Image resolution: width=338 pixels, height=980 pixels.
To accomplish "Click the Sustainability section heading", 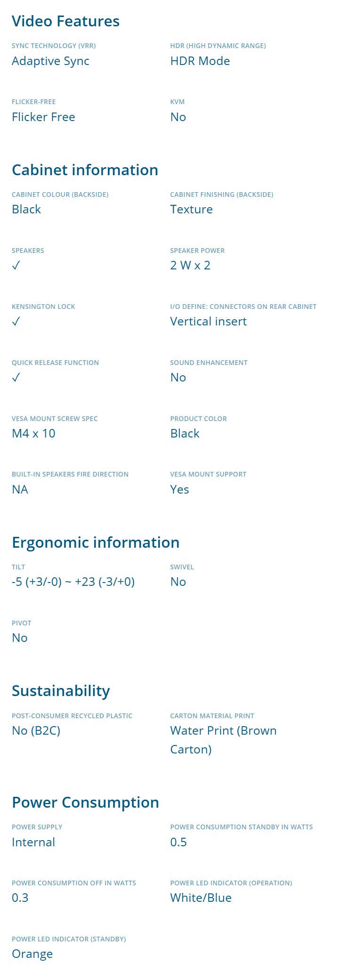I will 61,691.
